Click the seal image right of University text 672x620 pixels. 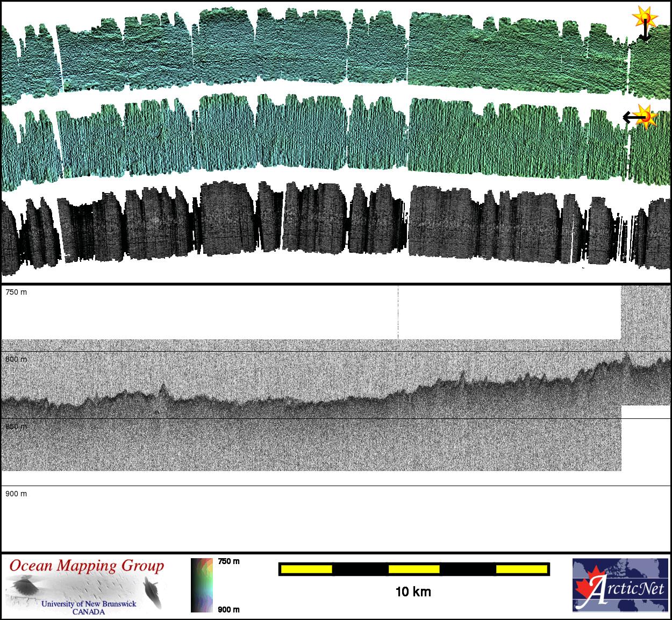(x=153, y=593)
